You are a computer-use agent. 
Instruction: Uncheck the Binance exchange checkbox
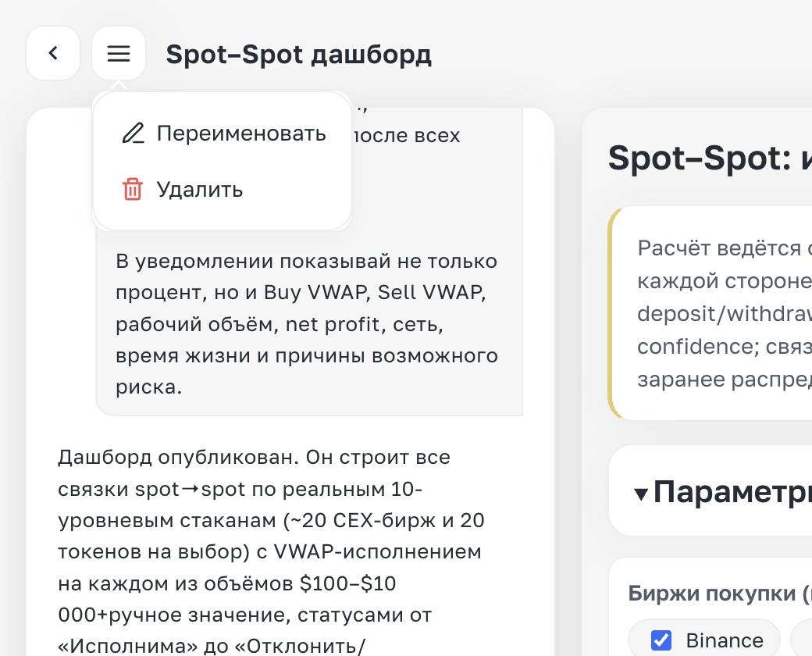[661, 640]
